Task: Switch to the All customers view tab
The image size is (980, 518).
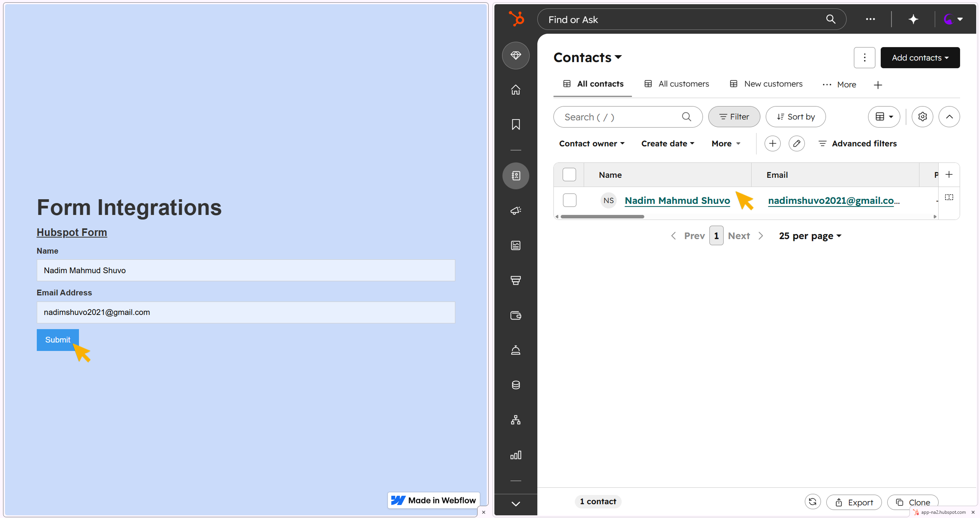Action: point(676,84)
